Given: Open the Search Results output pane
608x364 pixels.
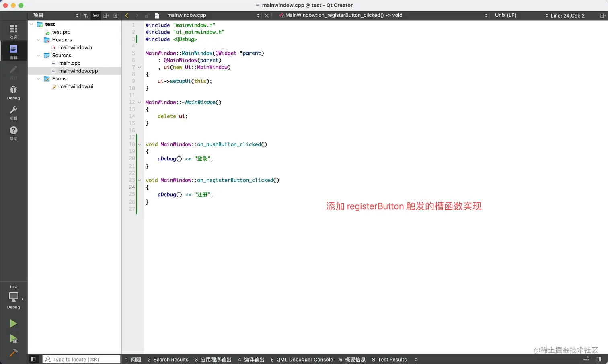Looking at the screenshot, I should tap(168, 359).
